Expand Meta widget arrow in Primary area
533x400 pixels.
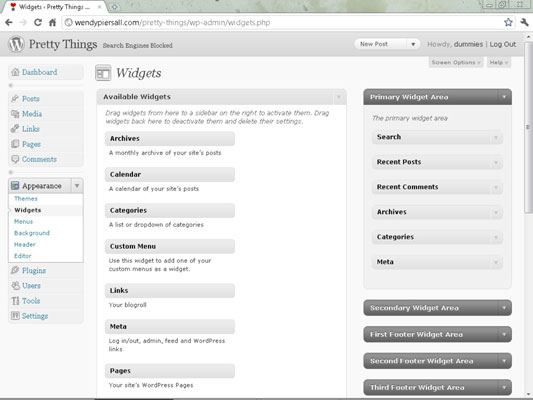496,262
